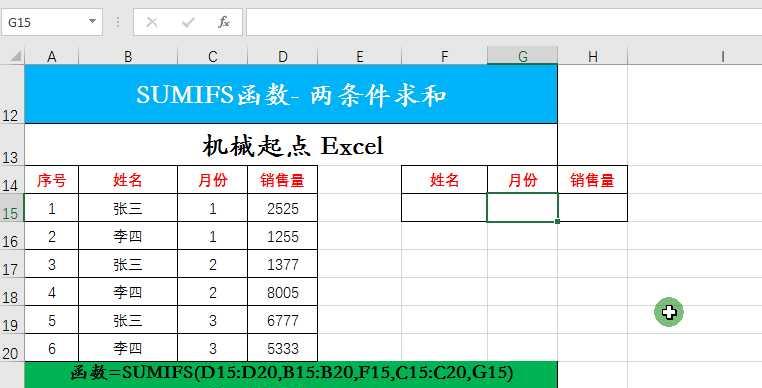Select row 19 header
The width and height of the screenshot is (762, 388).
click(x=12, y=319)
